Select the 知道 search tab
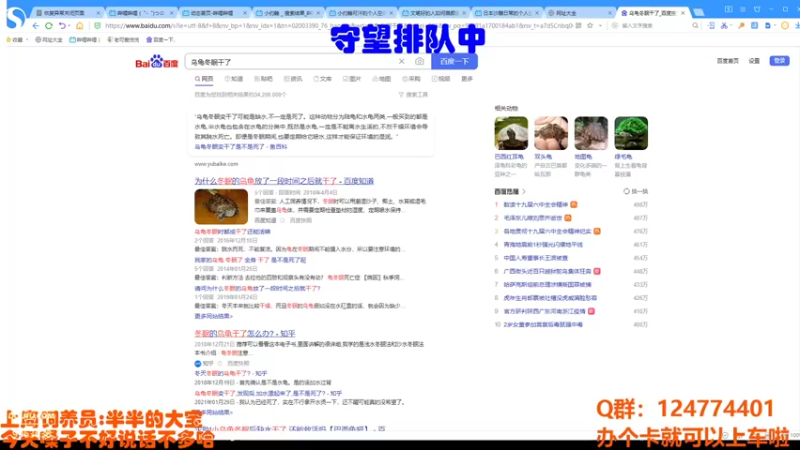Viewport: 800px width, 450px height. click(234, 79)
